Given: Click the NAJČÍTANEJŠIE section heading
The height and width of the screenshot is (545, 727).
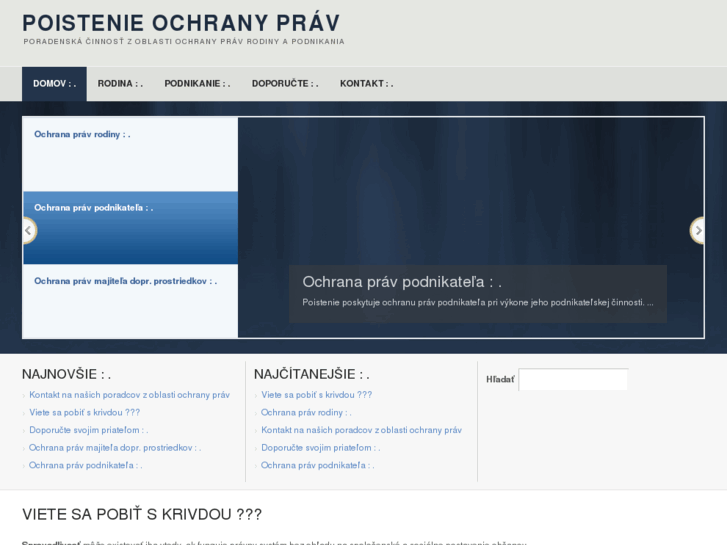Looking at the screenshot, I should click(312, 374).
